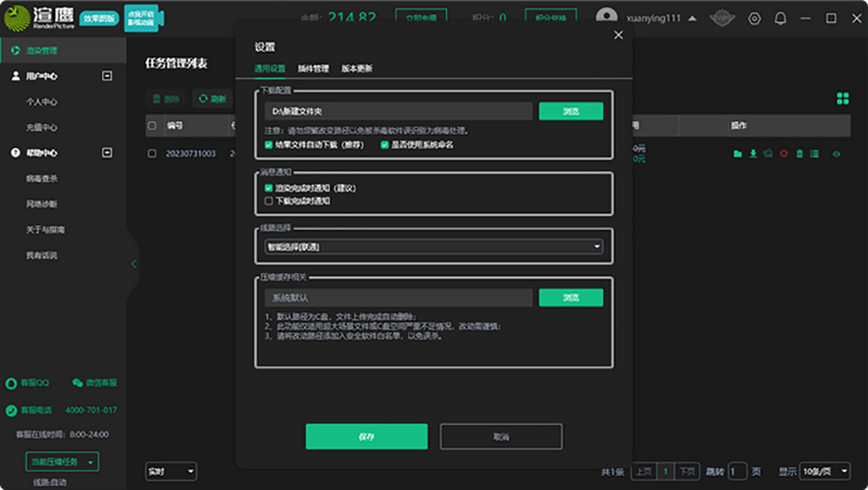Image resolution: width=868 pixels, height=490 pixels.
Task: Click the green download icon in task row
Action: coord(753,154)
